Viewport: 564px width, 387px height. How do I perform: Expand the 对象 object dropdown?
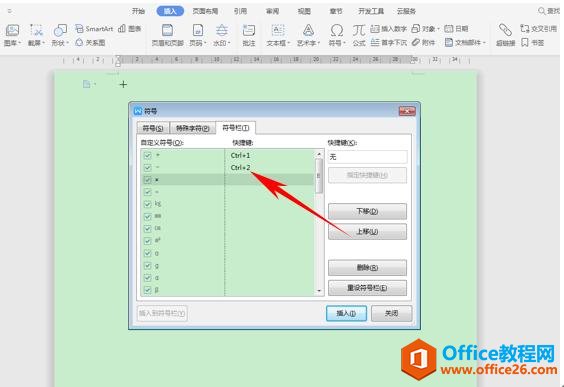[438, 29]
